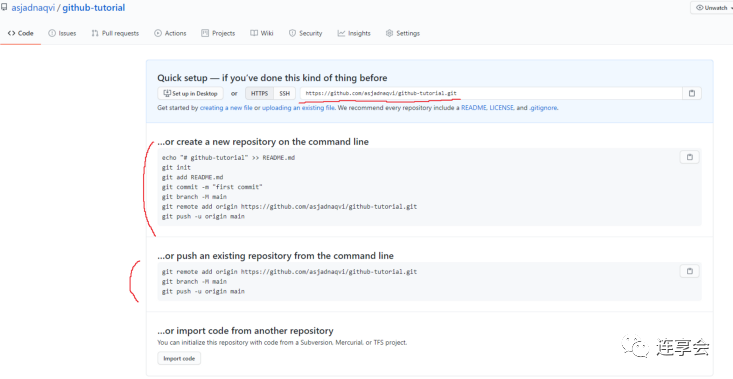The image size is (733, 379).
Task: Open the Pull requests tab
Action: [x=115, y=33]
